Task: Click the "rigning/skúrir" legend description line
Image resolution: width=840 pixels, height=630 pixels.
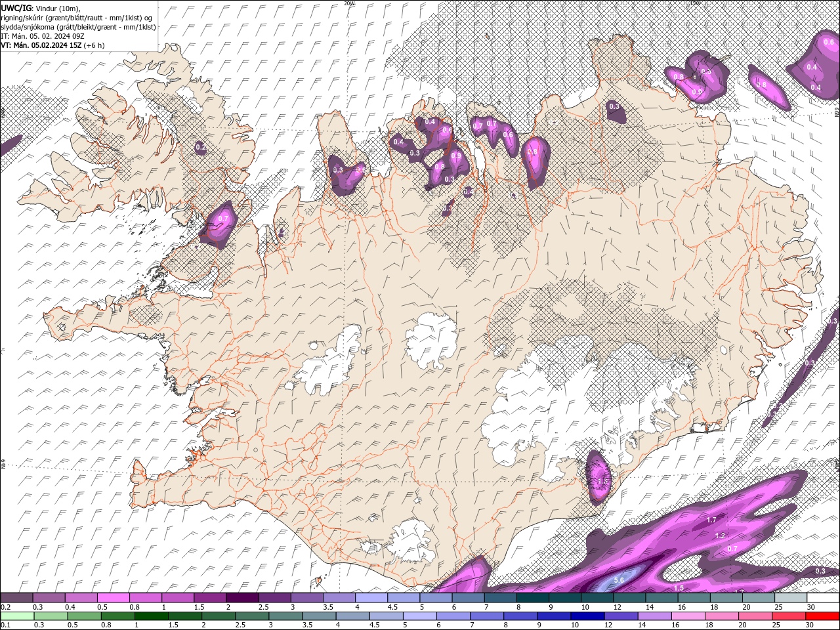Action: (76, 17)
